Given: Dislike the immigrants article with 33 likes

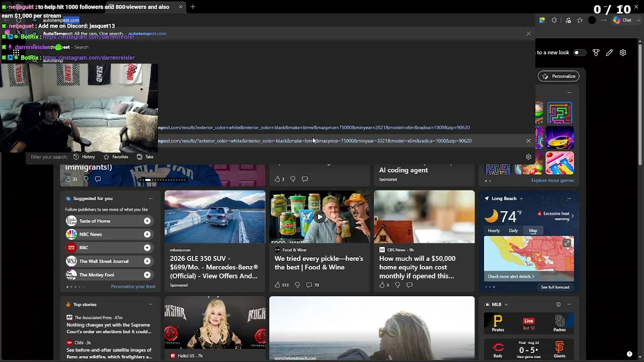Looking at the screenshot, I should pos(86,179).
